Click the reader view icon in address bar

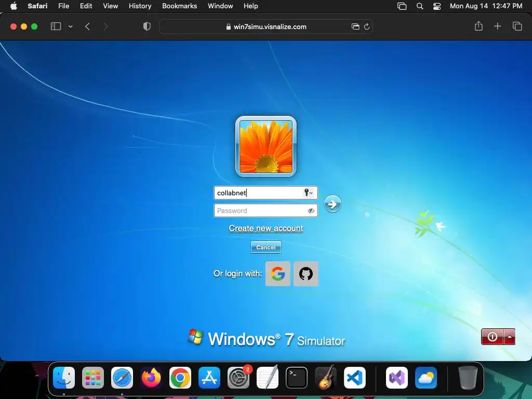[x=355, y=26]
